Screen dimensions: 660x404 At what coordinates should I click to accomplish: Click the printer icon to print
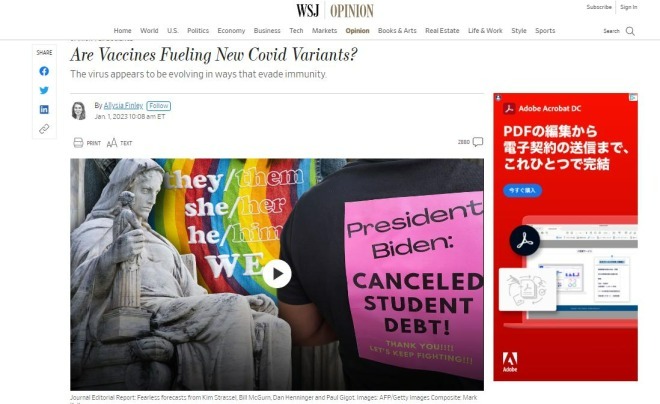click(78, 143)
